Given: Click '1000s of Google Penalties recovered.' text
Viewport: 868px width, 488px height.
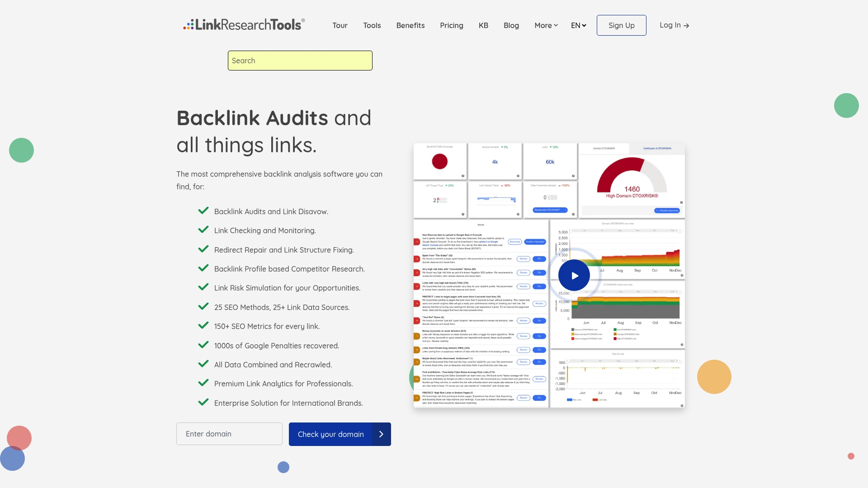Looking at the screenshot, I should click(277, 346).
